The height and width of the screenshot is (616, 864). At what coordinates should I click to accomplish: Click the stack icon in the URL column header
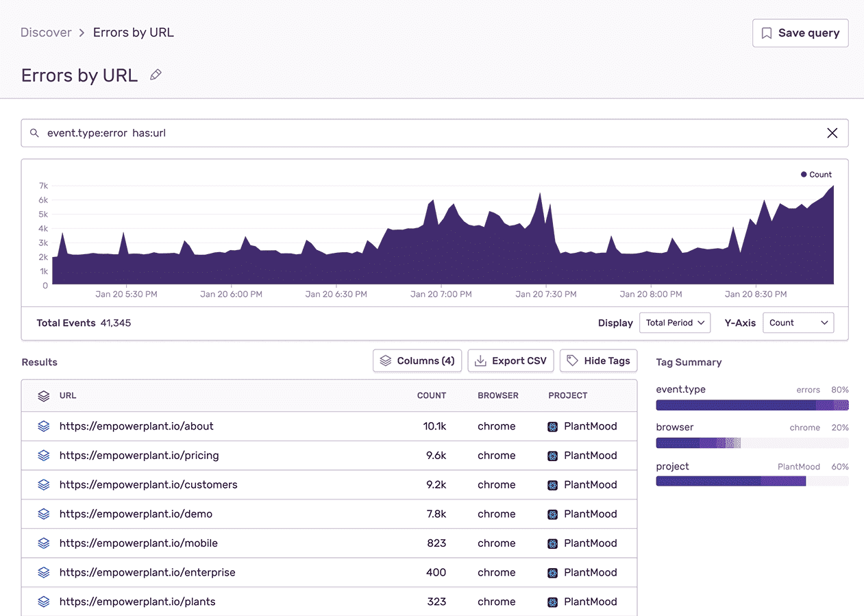(44, 396)
